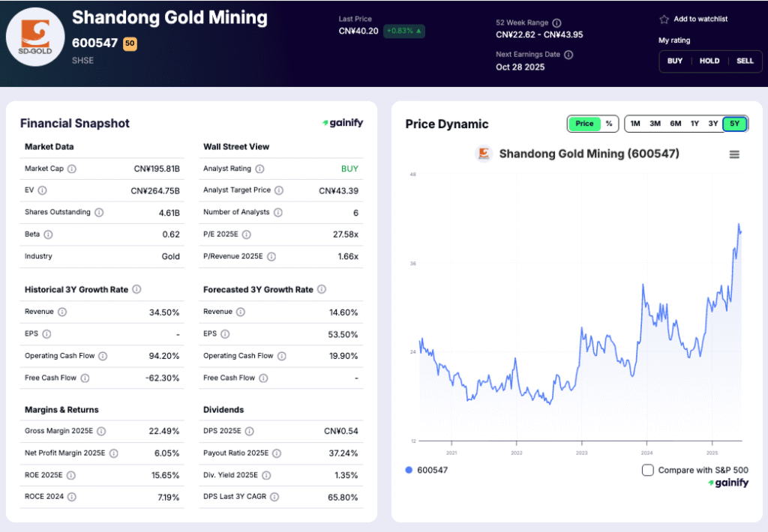
Task: Click the BUY rating button
Action: tap(674, 61)
